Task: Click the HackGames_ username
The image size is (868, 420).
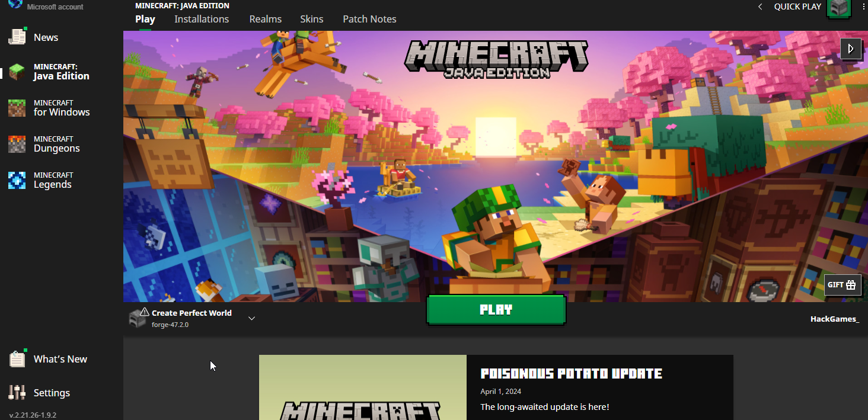Action: pos(834,318)
